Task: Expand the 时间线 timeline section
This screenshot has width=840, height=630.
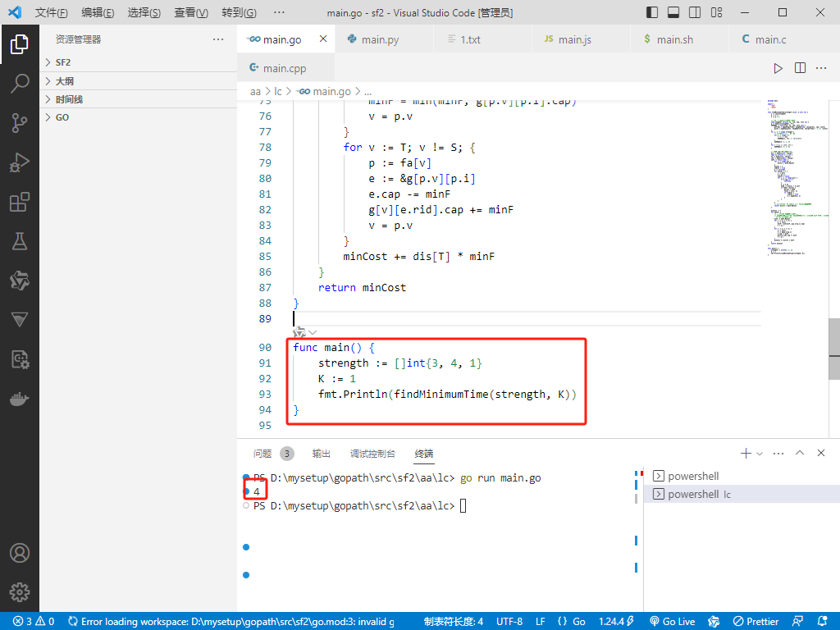Action: coord(138,99)
